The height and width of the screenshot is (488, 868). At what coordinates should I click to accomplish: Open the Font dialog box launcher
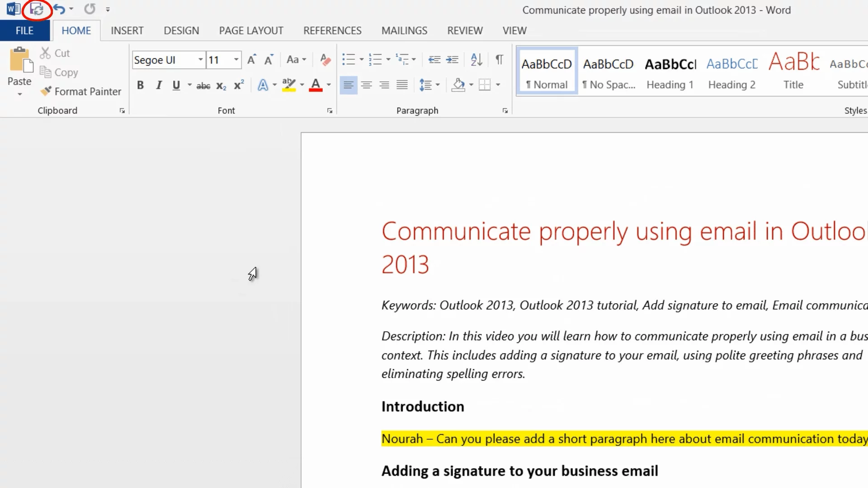330,111
